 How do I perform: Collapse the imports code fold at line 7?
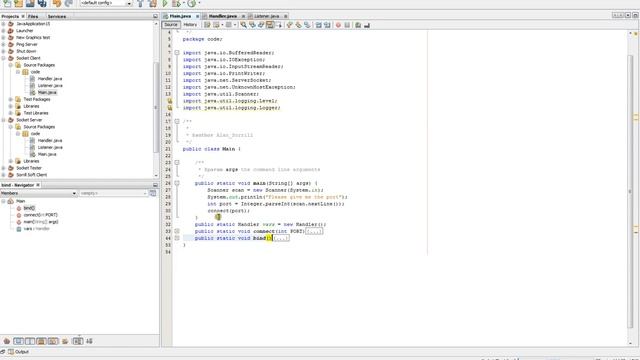tap(177, 53)
